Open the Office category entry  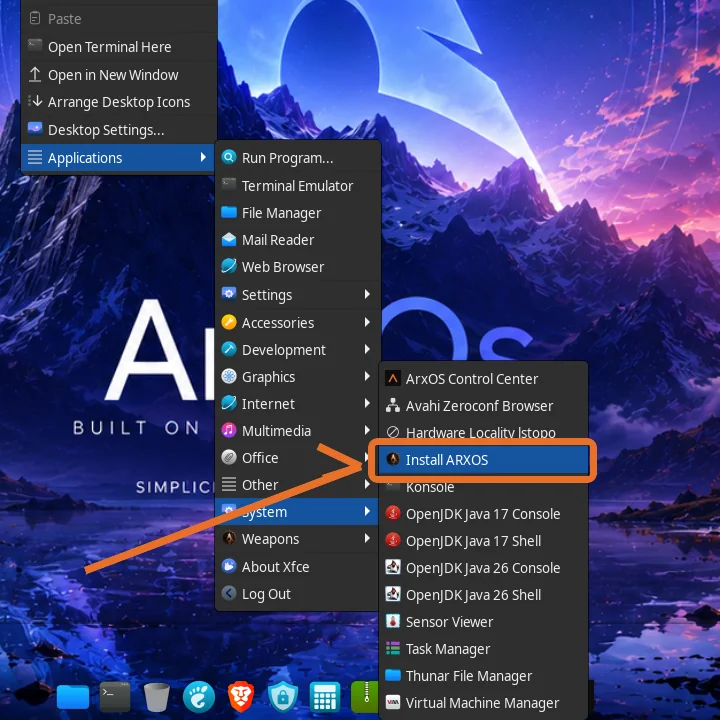298,458
